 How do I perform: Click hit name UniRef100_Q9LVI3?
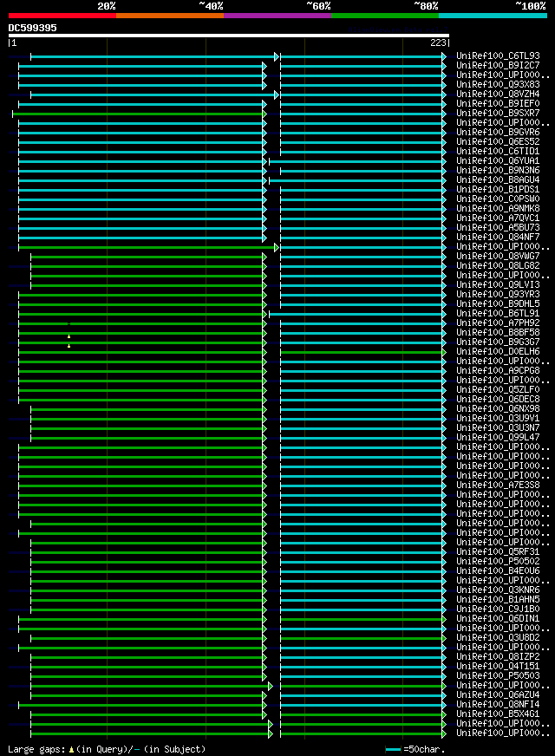(x=498, y=285)
